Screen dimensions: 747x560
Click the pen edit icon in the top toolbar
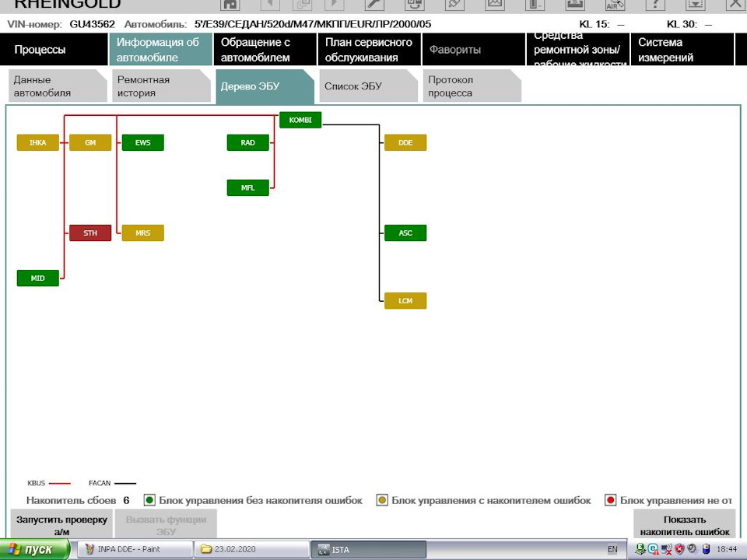[454, 5]
